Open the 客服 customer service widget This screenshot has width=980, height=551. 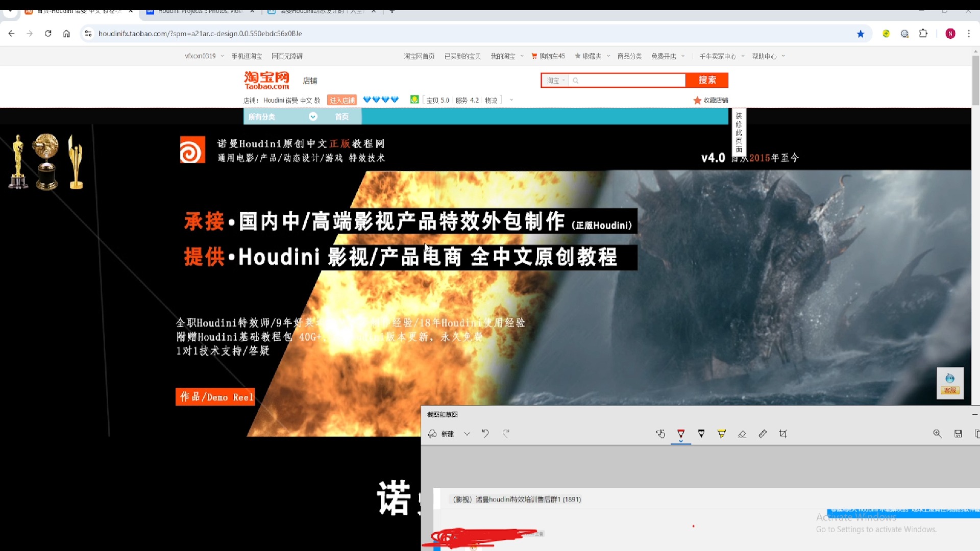pos(950,383)
